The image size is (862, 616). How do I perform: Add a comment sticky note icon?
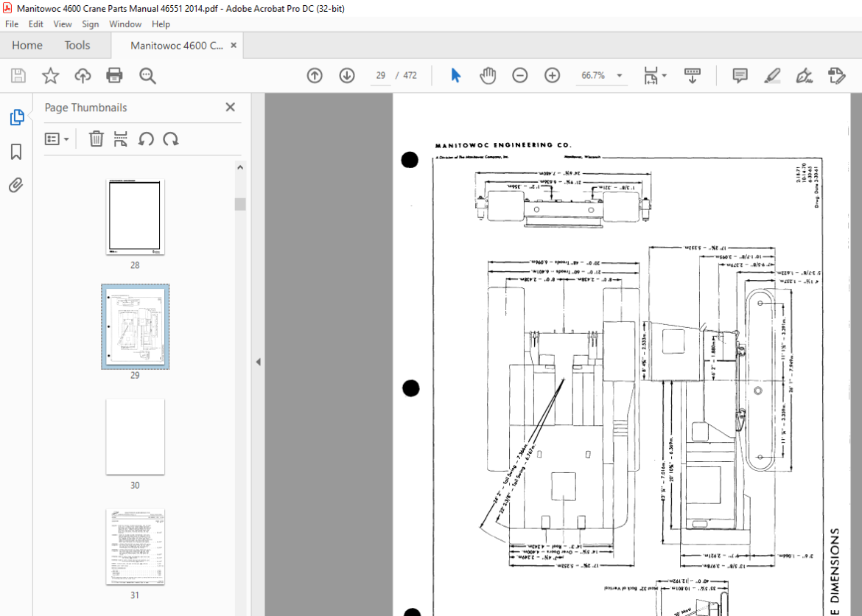click(740, 75)
